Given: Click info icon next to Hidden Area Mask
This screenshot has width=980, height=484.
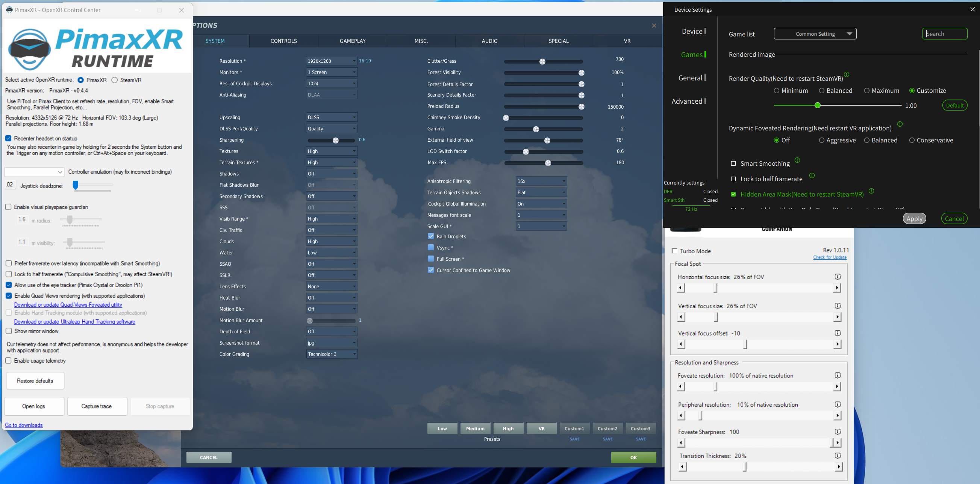Looking at the screenshot, I should point(871,191).
